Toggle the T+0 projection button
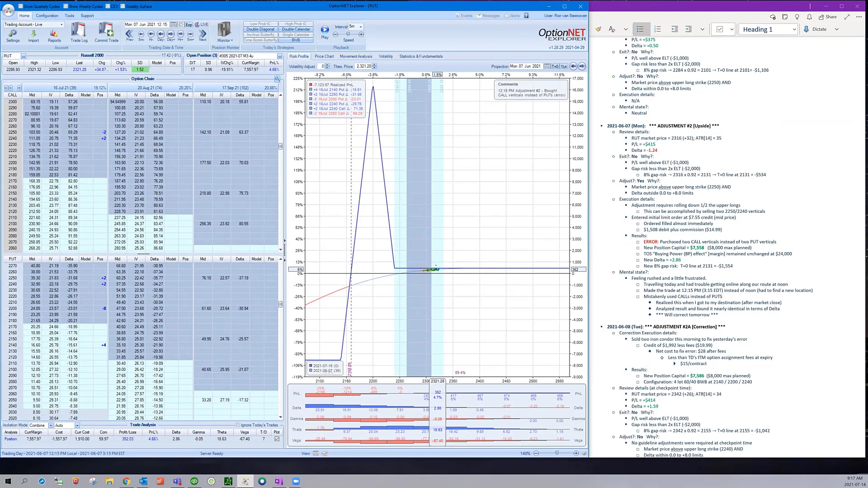The width and height of the screenshot is (868, 488). (555, 66)
